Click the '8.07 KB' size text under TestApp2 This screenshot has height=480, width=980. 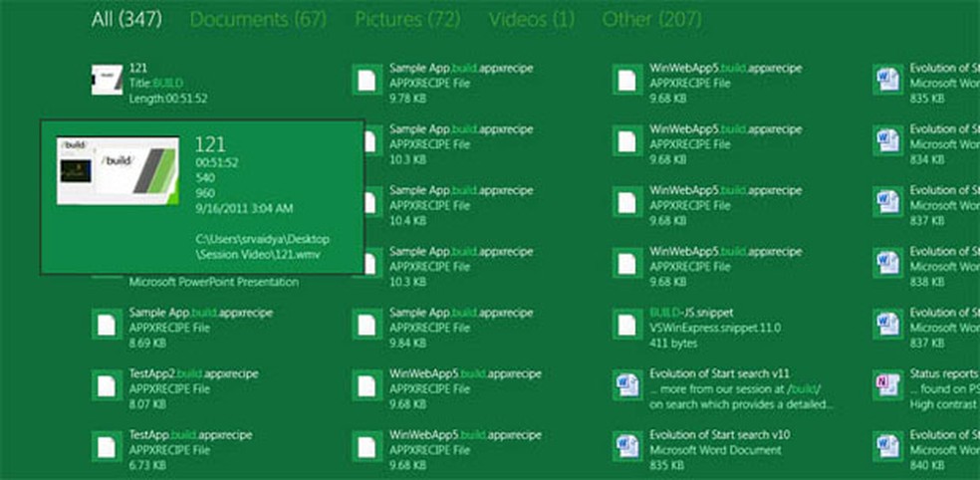147,404
